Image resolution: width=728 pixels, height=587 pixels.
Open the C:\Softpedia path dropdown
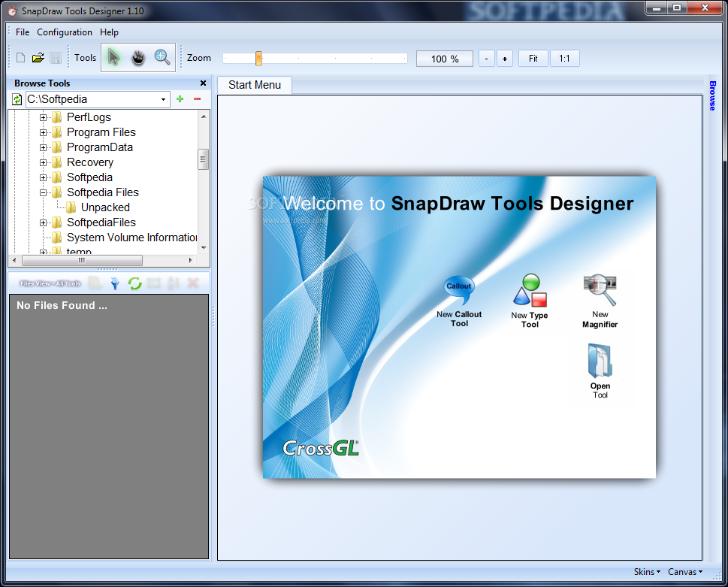[x=164, y=99]
